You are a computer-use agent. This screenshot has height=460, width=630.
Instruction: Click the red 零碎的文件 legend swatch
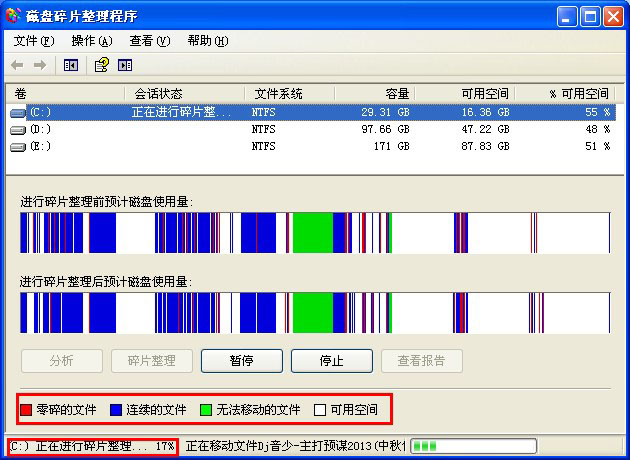click(x=26, y=409)
